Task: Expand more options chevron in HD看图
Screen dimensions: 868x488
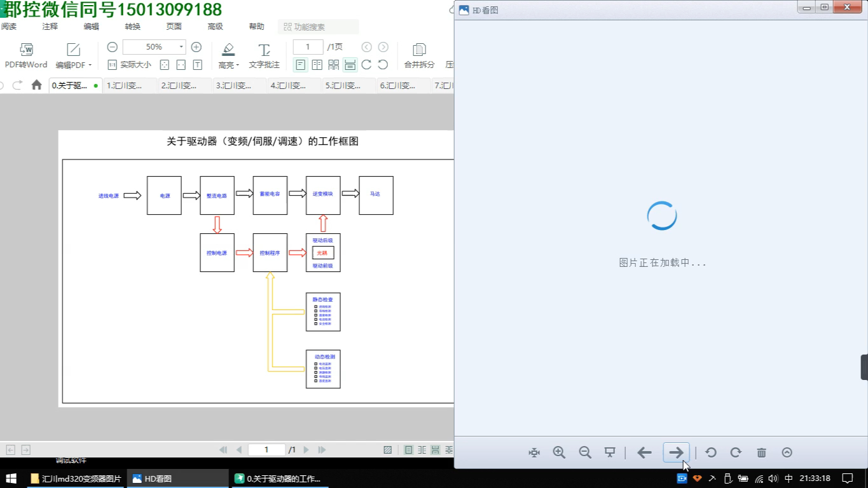Action: pos(787,452)
